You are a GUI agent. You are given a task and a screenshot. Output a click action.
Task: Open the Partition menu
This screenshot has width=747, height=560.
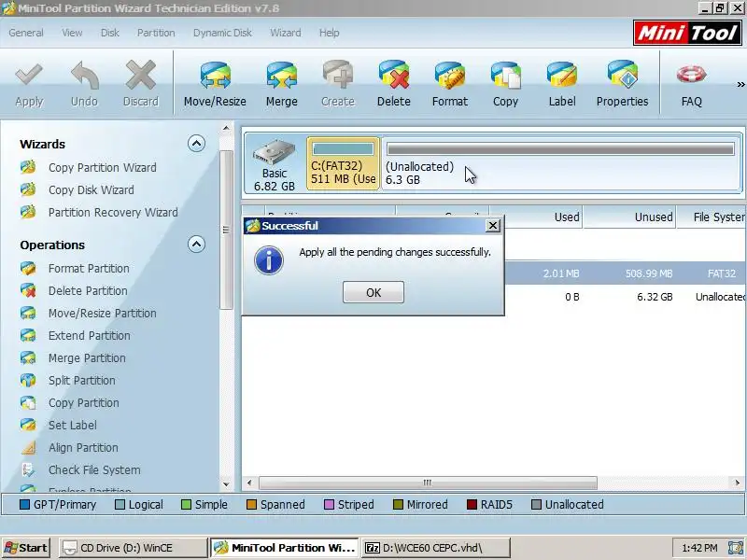click(156, 33)
